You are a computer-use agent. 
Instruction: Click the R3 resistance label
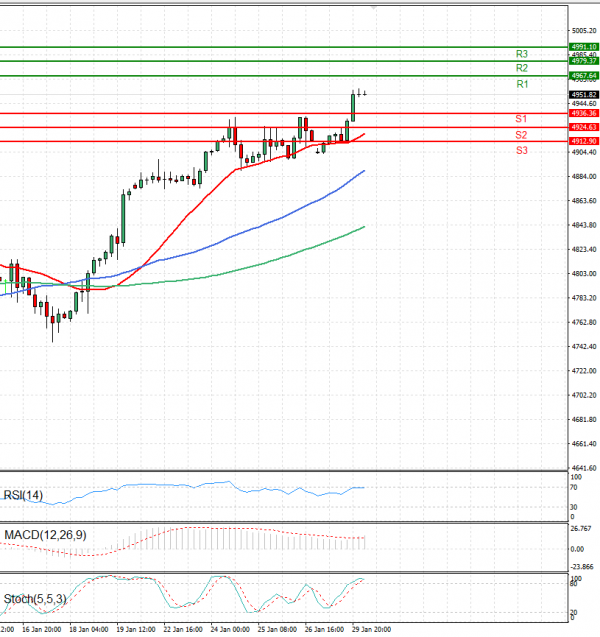pos(522,54)
